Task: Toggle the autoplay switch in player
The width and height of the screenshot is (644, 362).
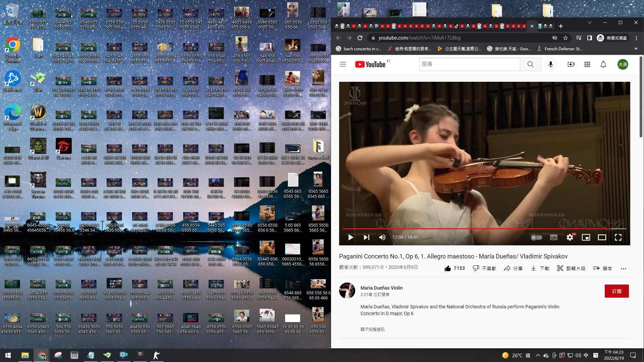Action: click(536, 237)
